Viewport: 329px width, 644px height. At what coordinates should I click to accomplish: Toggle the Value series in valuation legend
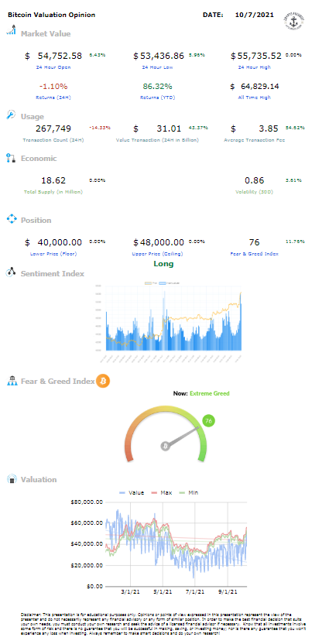tap(131, 492)
